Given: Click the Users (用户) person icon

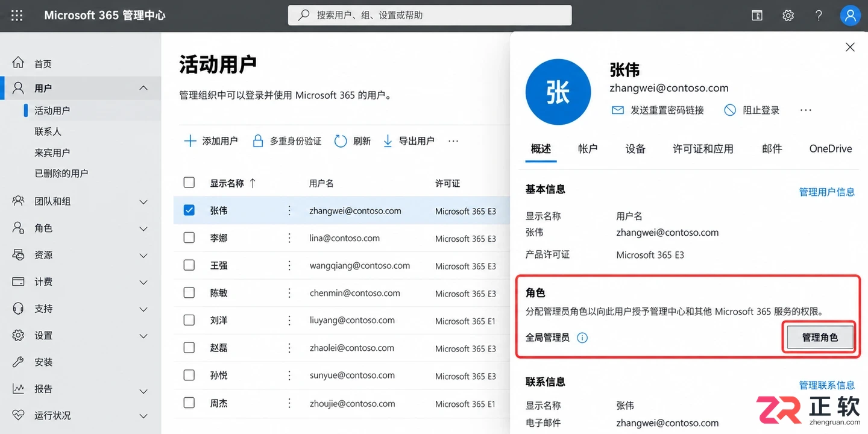Looking at the screenshot, I should pos(18,88).
